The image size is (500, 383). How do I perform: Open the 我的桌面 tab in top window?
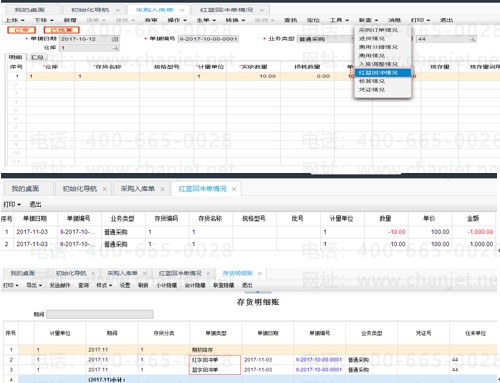point(30,10)
